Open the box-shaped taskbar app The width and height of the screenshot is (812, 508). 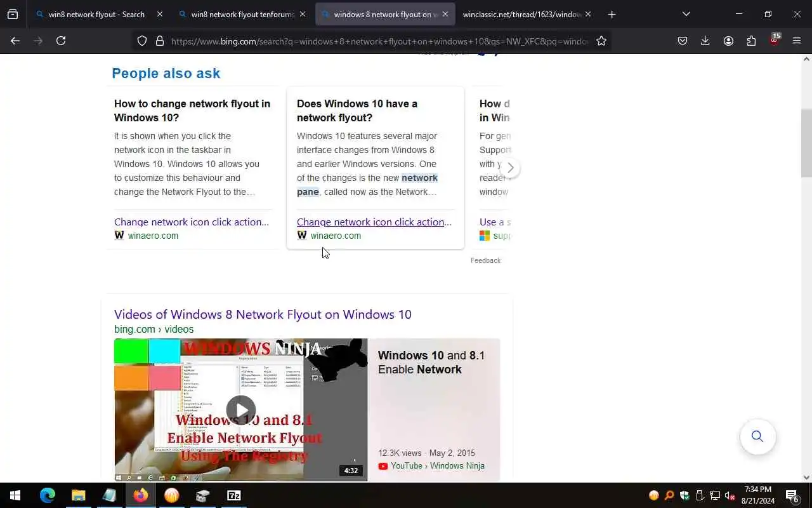[x=202, y=495]
